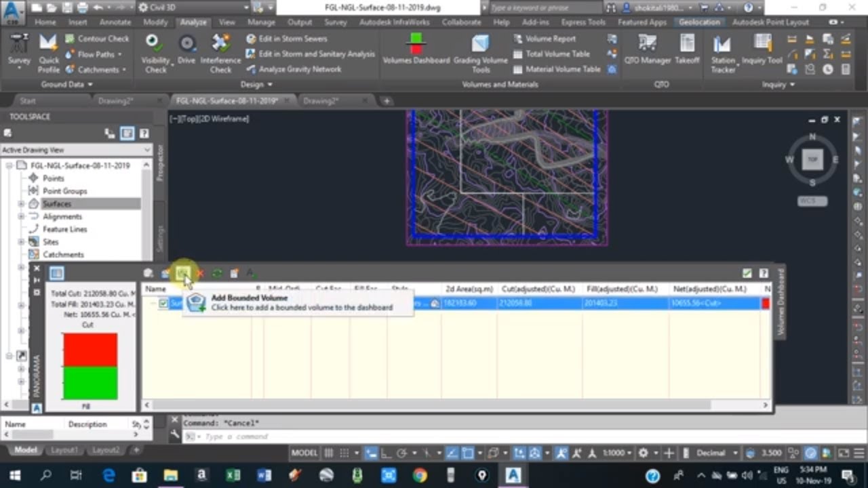This screenshot has width=868, height=488.
Task: Open the Station Tracker
Action: tap(723, 53)
